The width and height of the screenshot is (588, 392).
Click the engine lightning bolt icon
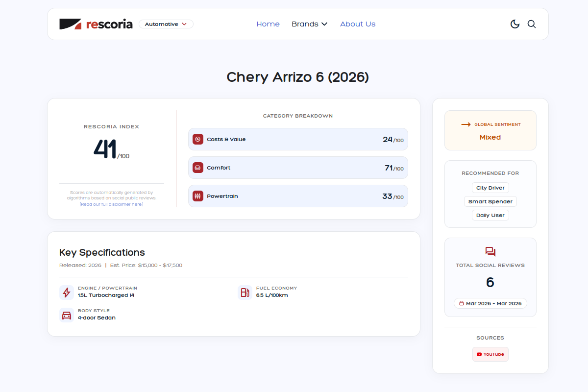[67, 293]
